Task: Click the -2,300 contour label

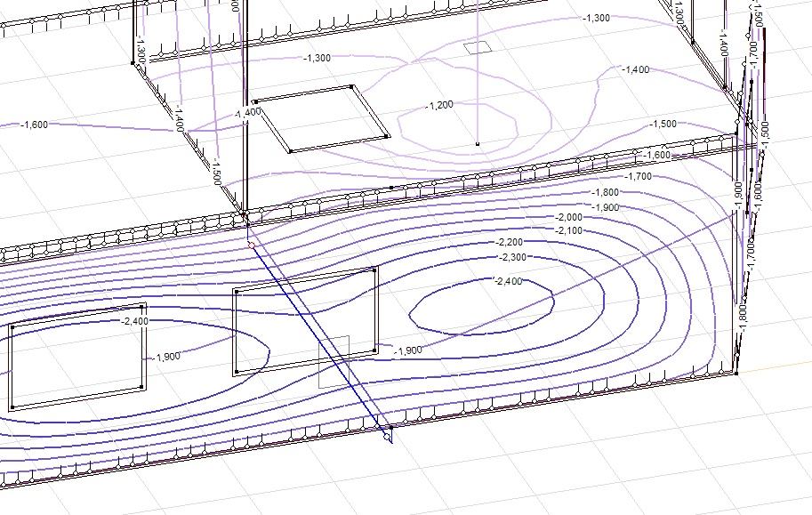Action: 513,257
